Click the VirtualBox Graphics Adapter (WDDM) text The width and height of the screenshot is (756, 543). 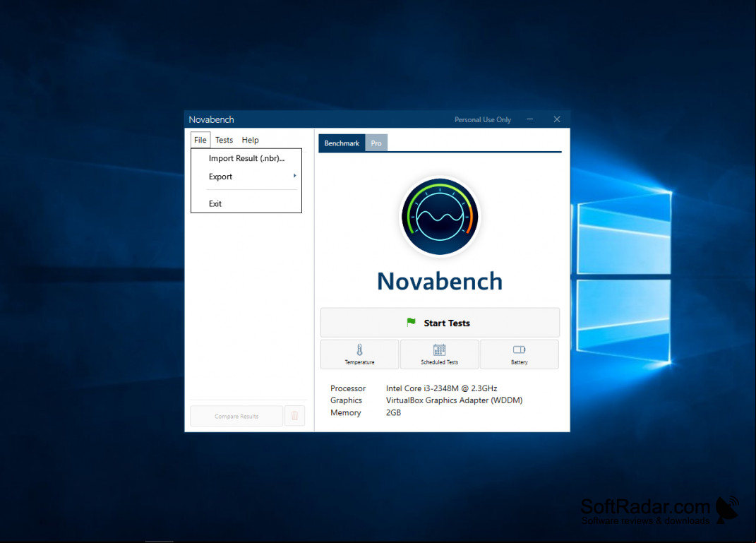[454, 400]
